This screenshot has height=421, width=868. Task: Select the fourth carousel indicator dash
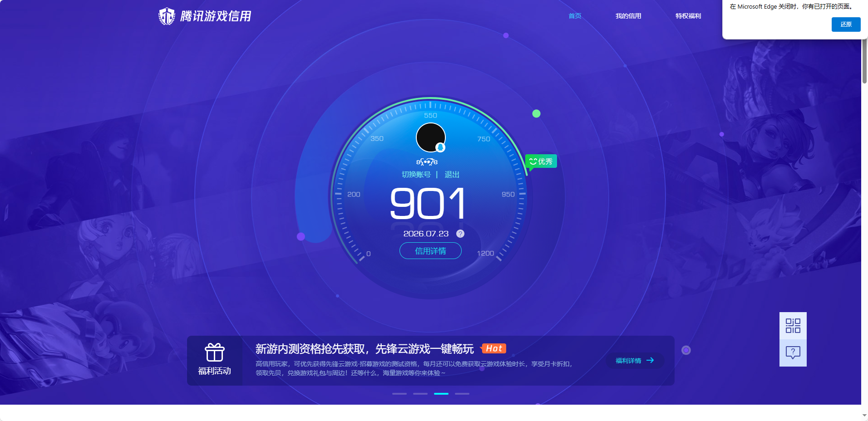pyautogui.click(x=462, y=394)
